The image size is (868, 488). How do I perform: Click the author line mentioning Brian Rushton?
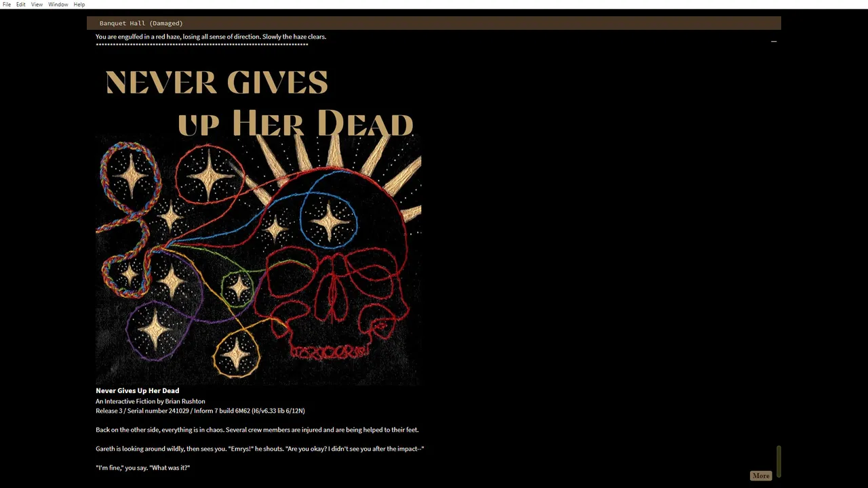point(151,401)
